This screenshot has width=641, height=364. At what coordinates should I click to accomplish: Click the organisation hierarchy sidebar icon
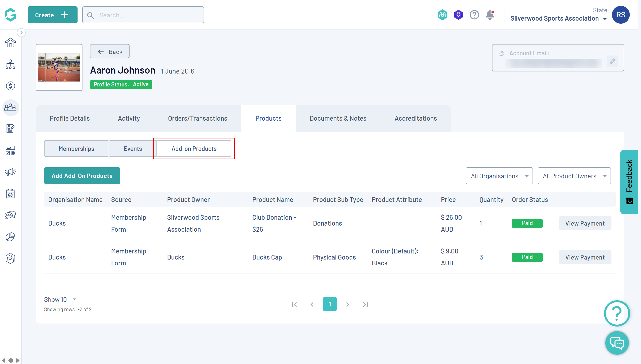10,64
